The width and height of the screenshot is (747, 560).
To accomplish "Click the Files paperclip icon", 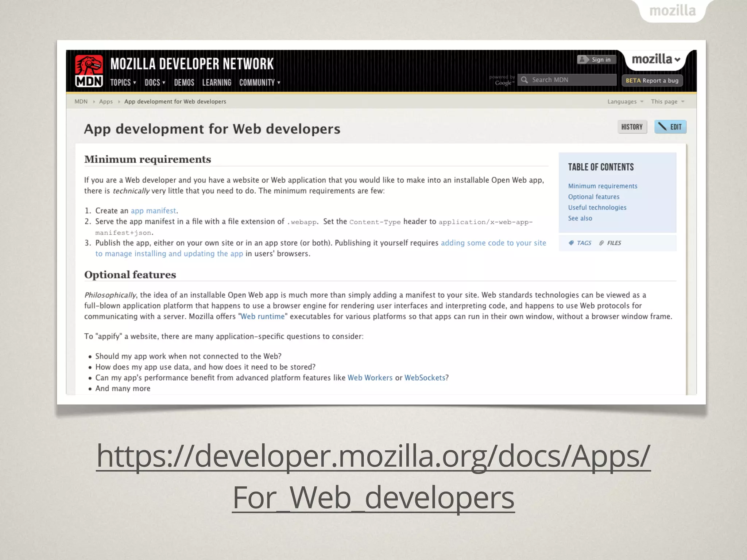I will [x=601, y=243].
